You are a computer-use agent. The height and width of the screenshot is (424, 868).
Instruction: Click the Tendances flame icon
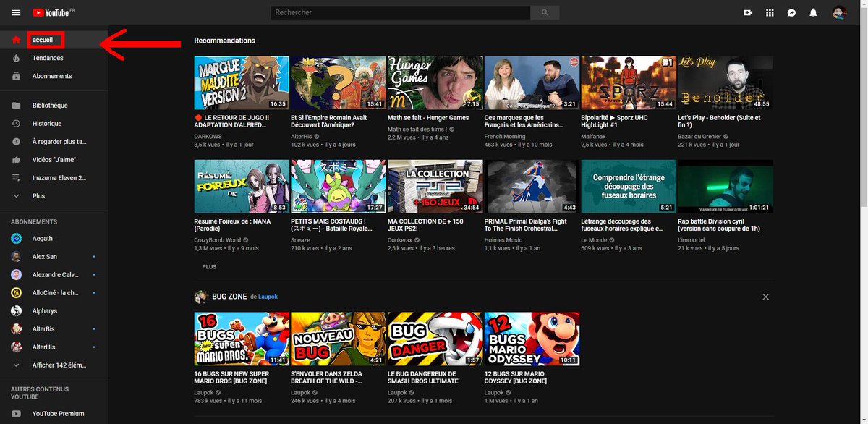pyautogui.click(x=16, y=58)
